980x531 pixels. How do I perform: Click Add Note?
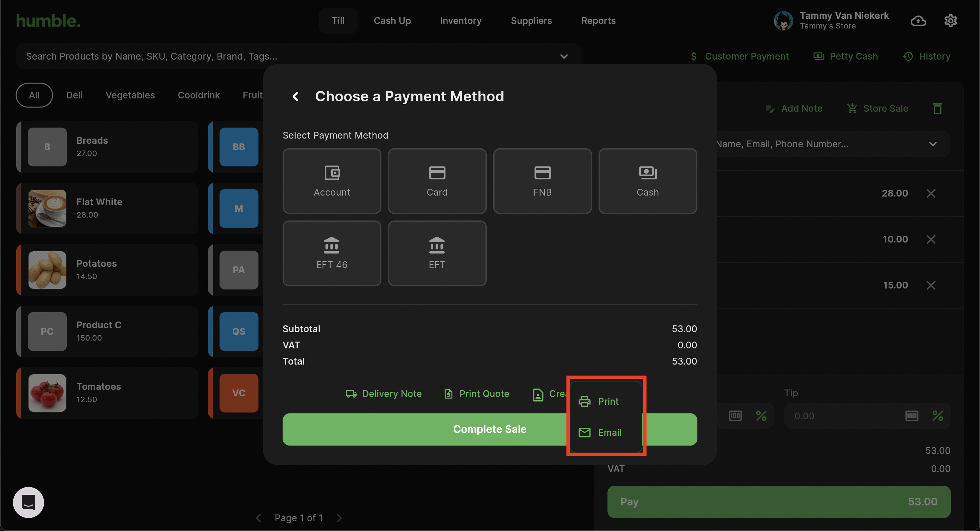tap(794, 108)
